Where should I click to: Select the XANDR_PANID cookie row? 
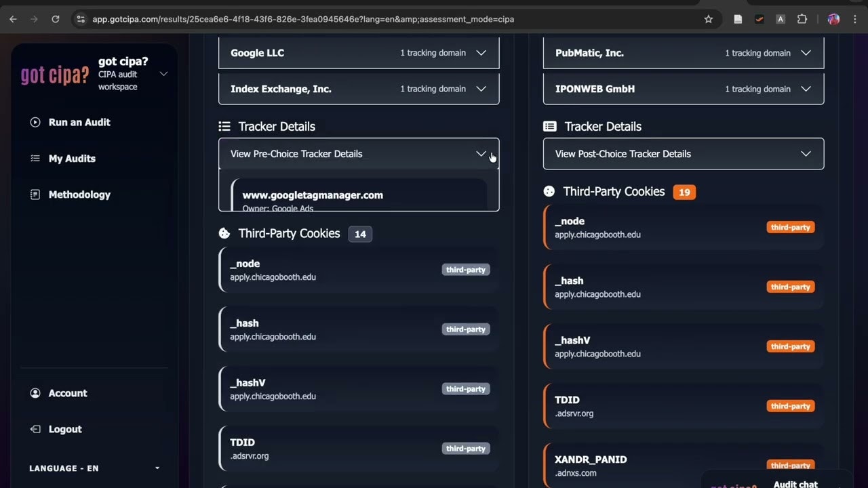[x=684, y=466]
